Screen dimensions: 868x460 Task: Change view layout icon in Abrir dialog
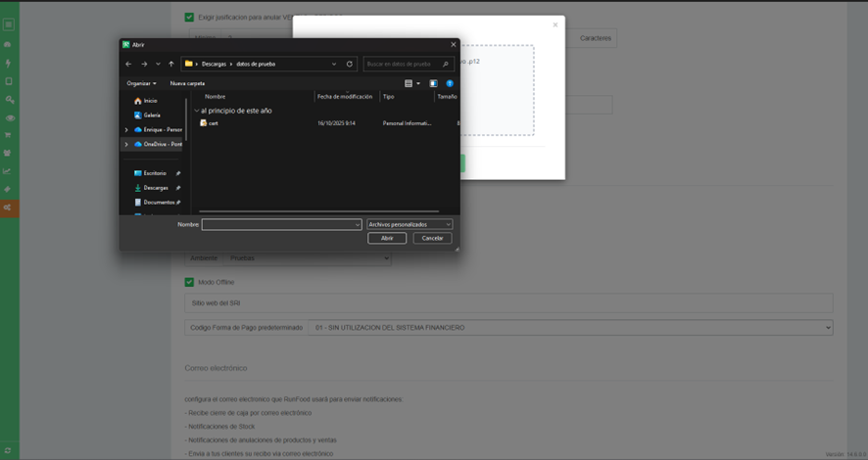tap(409, 83)
